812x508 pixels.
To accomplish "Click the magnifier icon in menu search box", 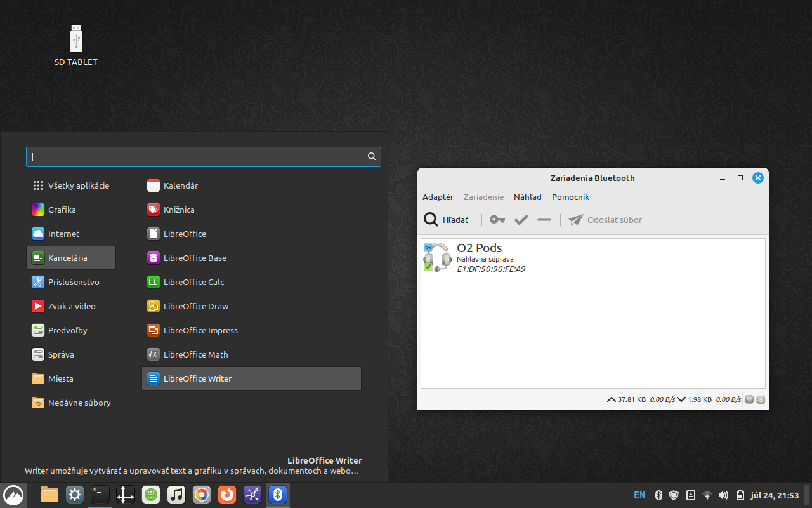I will point(372,156).
